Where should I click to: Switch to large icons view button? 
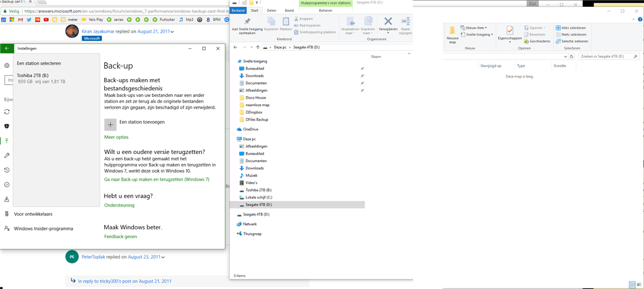(x=638, y=285)
